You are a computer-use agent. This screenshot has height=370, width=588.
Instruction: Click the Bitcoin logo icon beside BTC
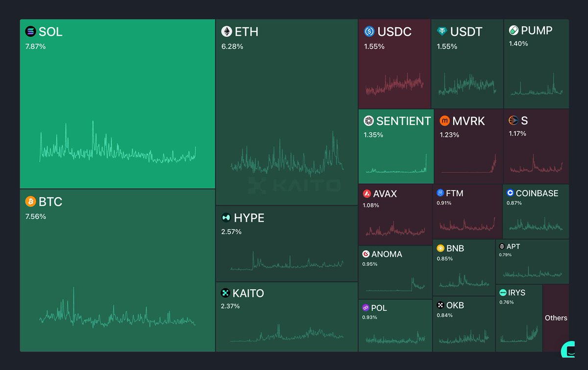31,202
